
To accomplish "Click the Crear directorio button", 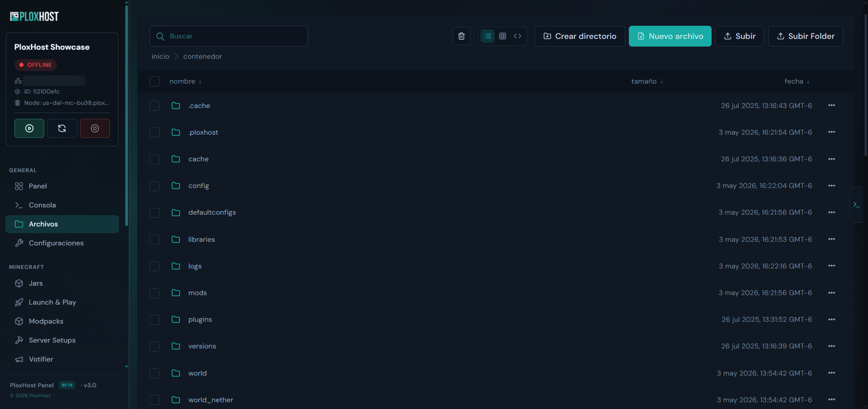I will click(x=580, y=36).
